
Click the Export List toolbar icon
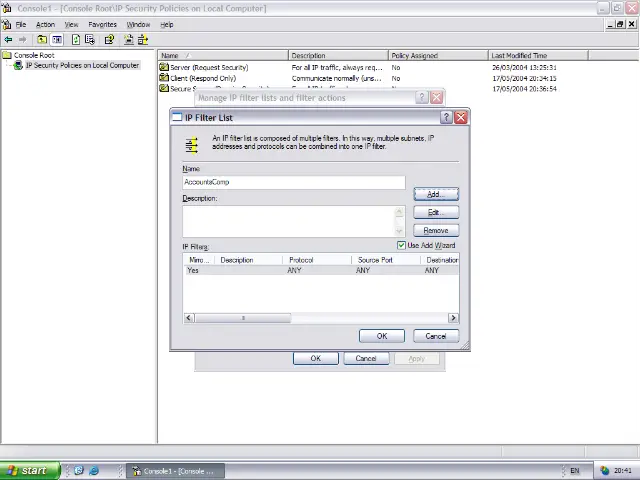(x=91, y=40)
